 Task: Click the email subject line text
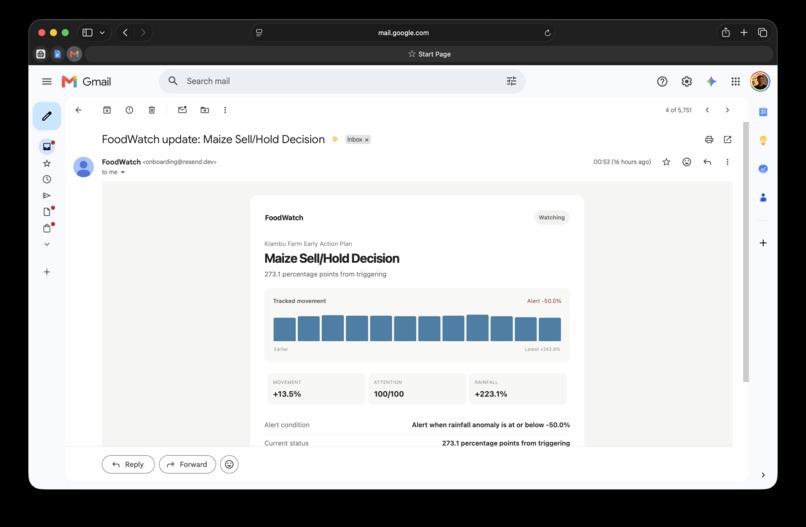(213, 139)
